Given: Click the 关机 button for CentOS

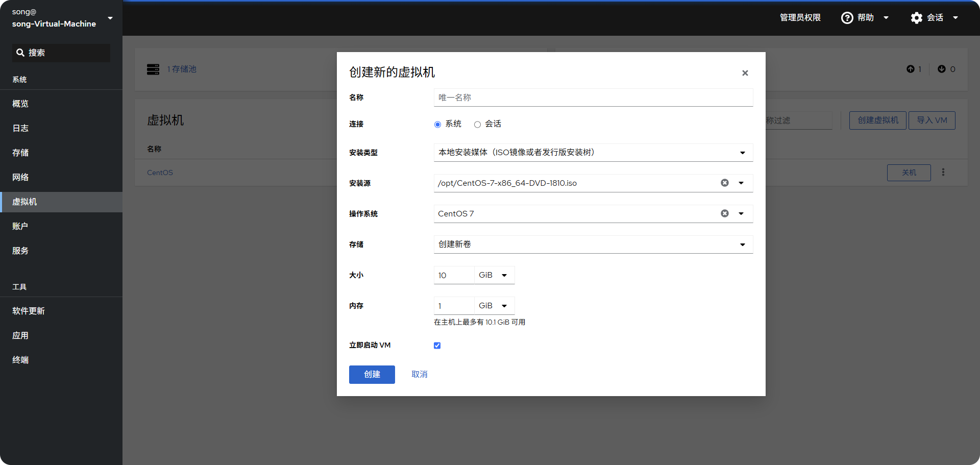Looking at the screenshot, I should point(909,173).
